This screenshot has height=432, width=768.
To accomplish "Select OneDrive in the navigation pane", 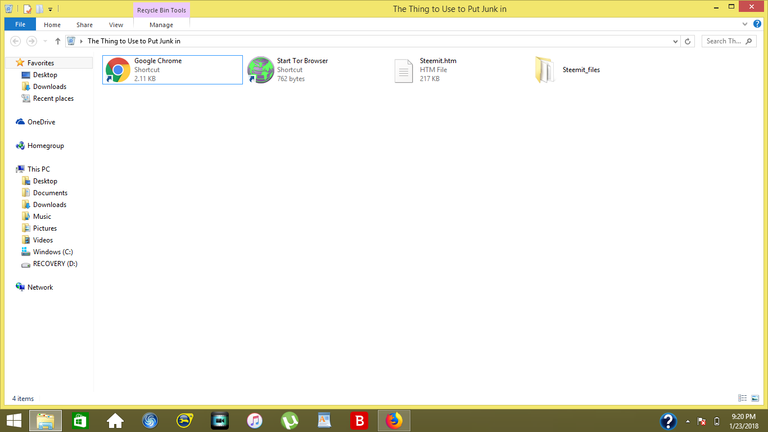I will pos(41,122).
